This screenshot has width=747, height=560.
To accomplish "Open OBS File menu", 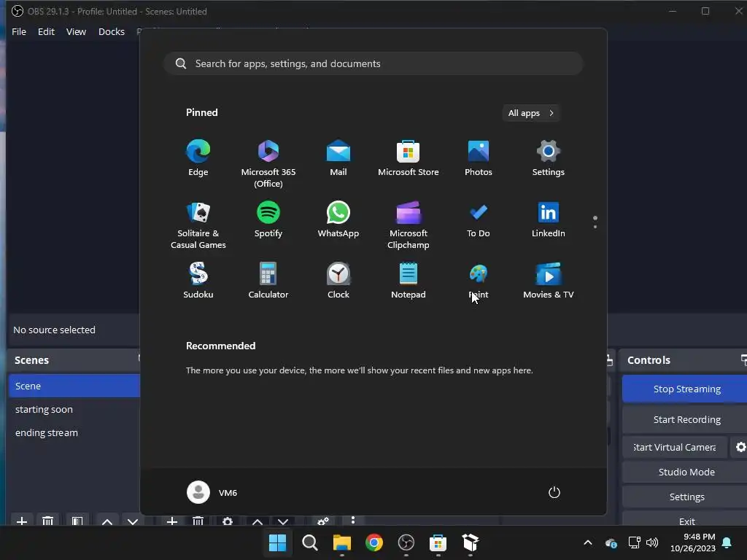I will 19,31.
